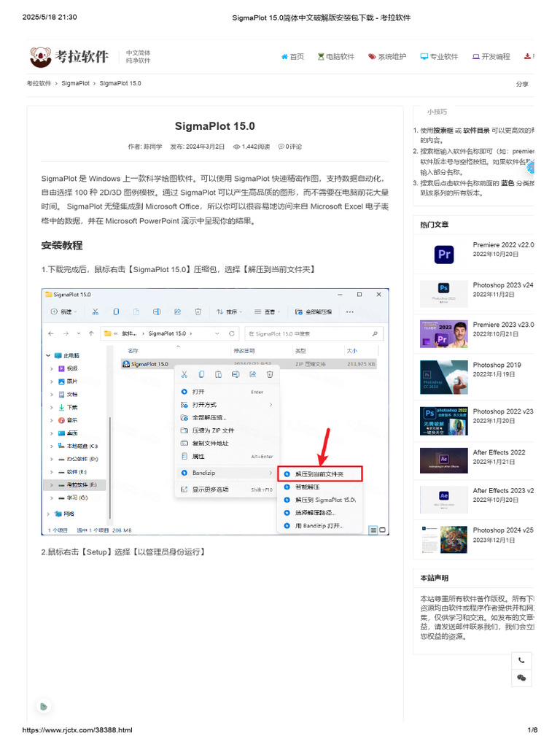
Task: Click the paste icon in Explorer toolbar
Action: 136,312
